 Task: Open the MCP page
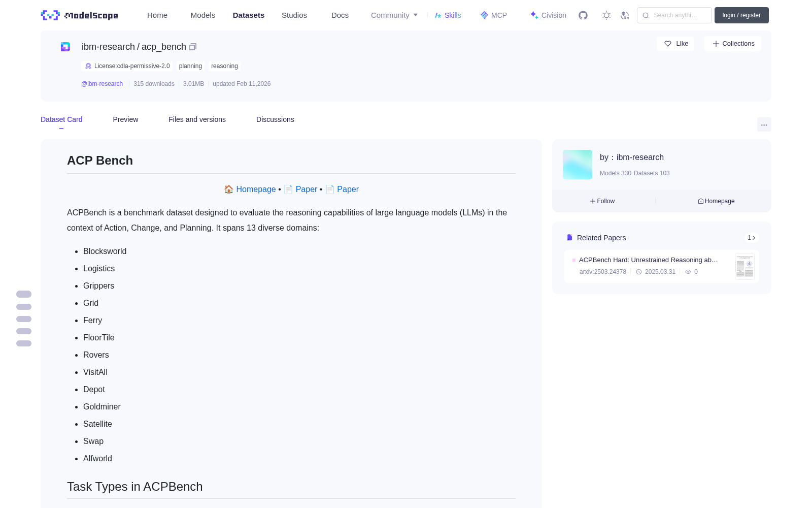point(494,15)
